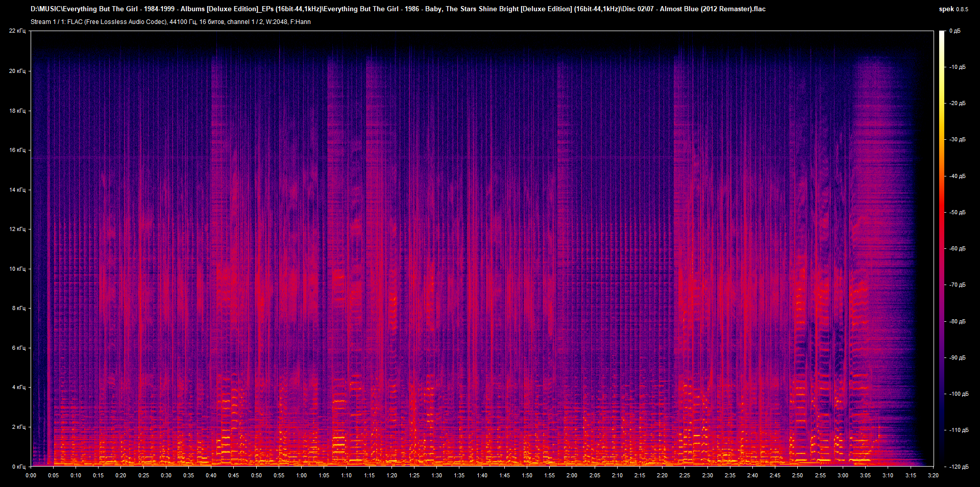This screenshot has height=487, width=980.
Task: Click the '-90 дБ' level scale label
Action: coord(958,357)
